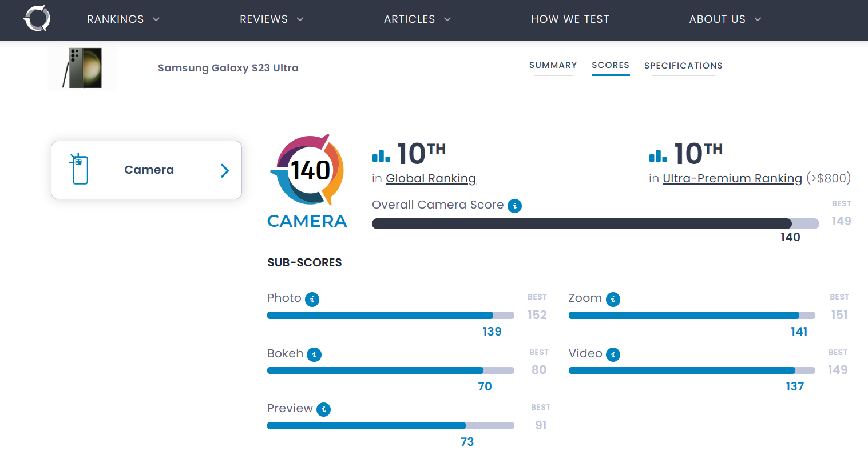Click the best Zoom score 151

click(839, 315)
